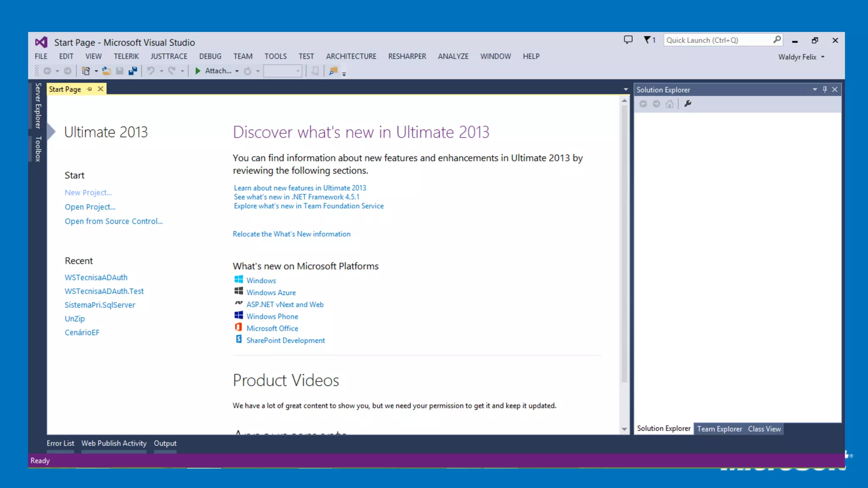Toggle the pin on the Start Page tab
Screen dimensions: 868x488
click(x=89, y=89)
